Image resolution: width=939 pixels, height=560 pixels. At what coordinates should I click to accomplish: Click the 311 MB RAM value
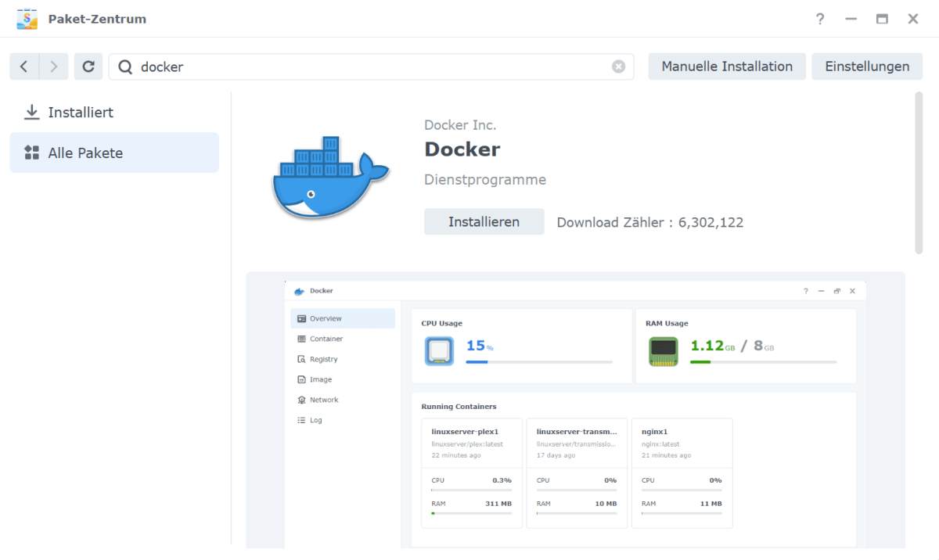click(498, 504)
